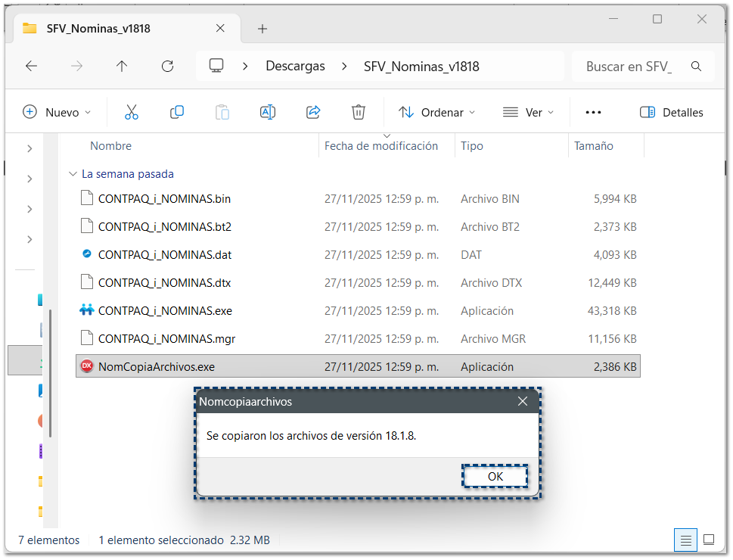
Task: Click the NomCopiaArchivos.exe red icon
Action: coord(87,366)
